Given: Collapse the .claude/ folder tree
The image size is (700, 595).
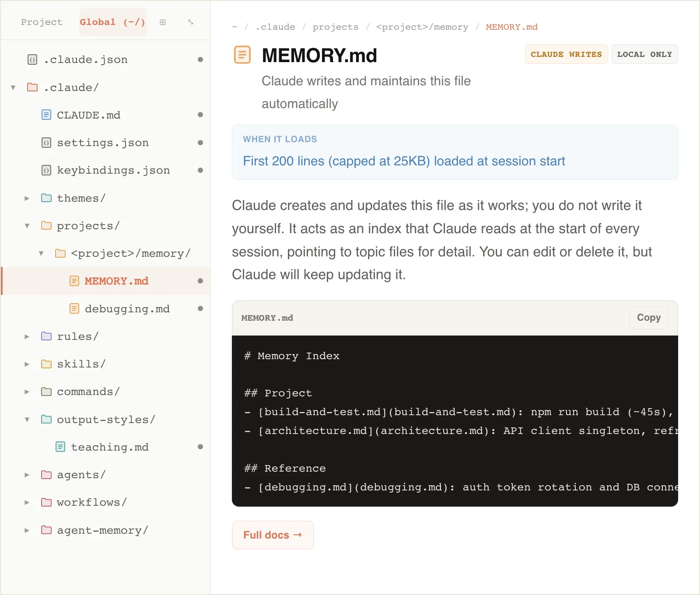Looking at the screenshot, I should [13, 87].
